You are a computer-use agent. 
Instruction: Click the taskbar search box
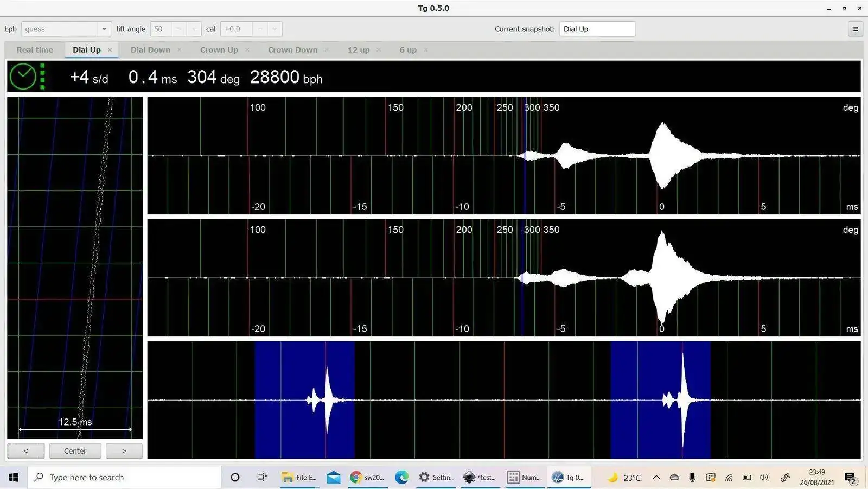point(125,477)
